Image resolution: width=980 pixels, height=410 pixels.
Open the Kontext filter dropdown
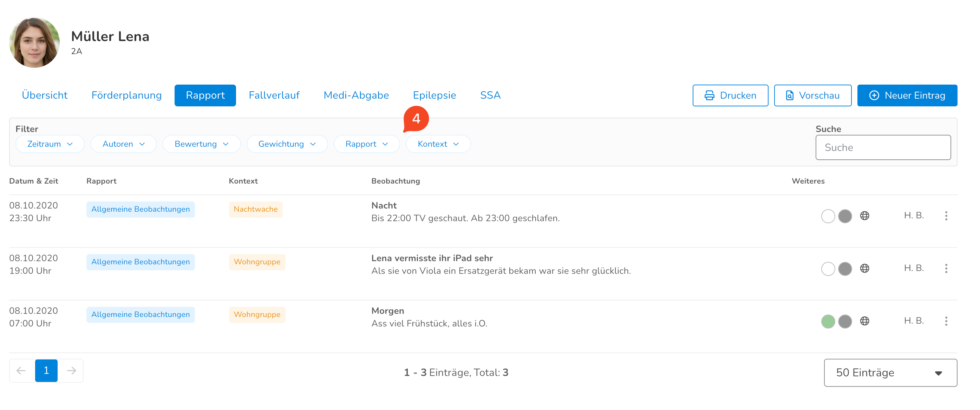coord(438,144)
